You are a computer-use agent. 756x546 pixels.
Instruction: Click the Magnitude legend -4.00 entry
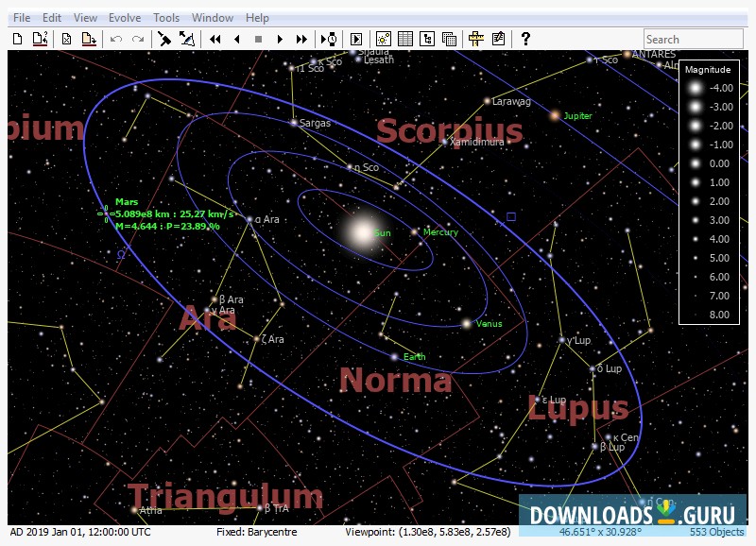click(710, 88)
